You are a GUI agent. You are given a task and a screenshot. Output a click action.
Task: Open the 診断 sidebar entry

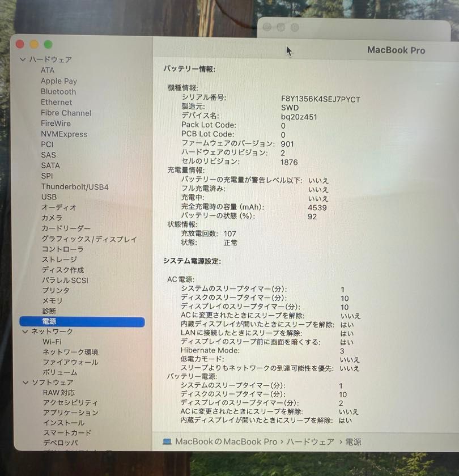pyautogui.click(x=49, y=311)
